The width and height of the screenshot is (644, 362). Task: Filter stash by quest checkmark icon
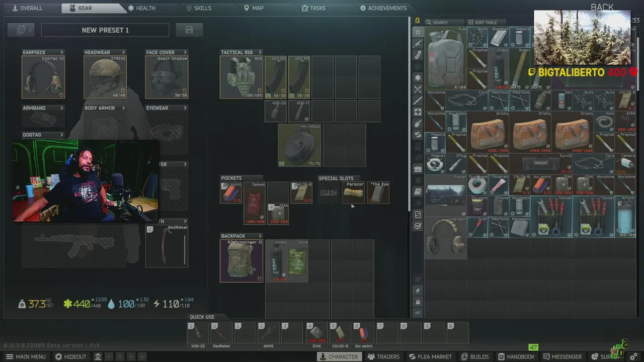coord(418,226)
